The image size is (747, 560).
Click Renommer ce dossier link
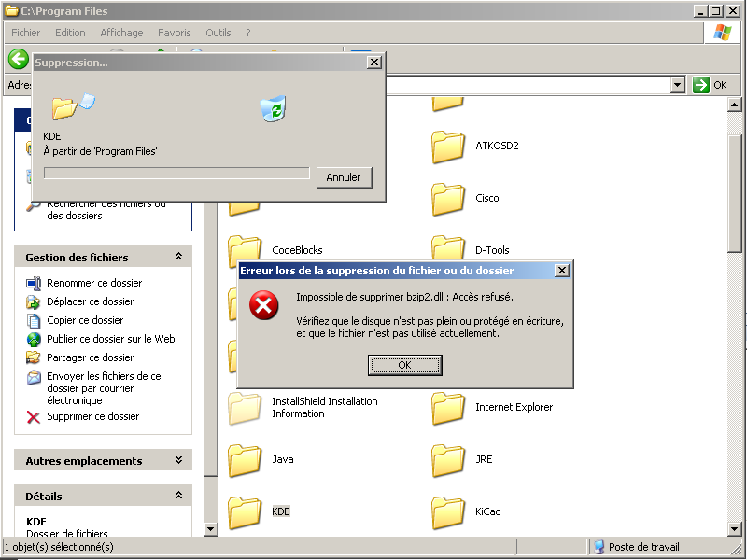click(x=94, y=283)
